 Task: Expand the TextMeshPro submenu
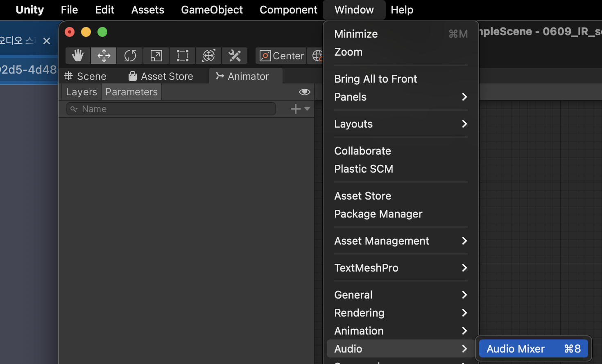[x=401, y=268]
